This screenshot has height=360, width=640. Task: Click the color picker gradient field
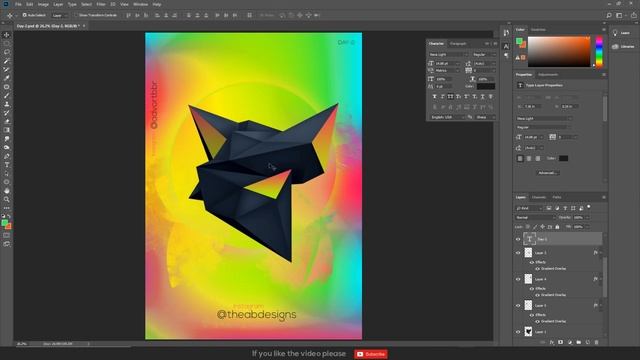click(559, 51)
